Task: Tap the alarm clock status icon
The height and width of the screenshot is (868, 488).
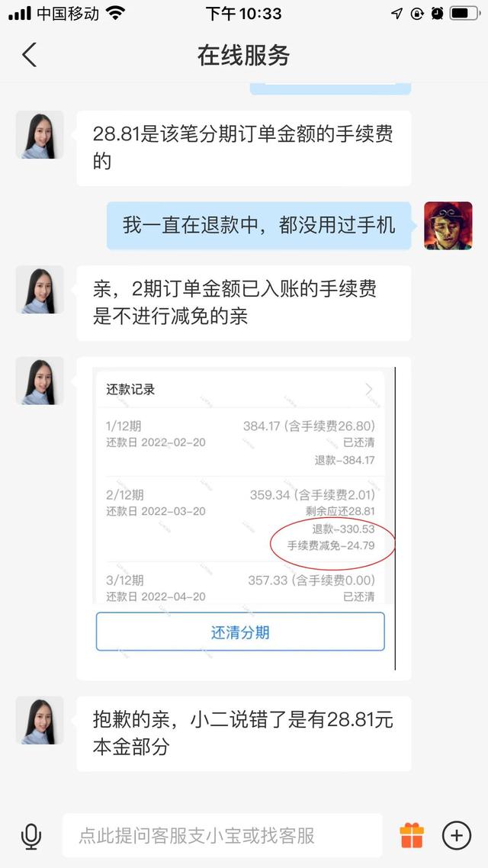Action: click(x=437, y=13)
